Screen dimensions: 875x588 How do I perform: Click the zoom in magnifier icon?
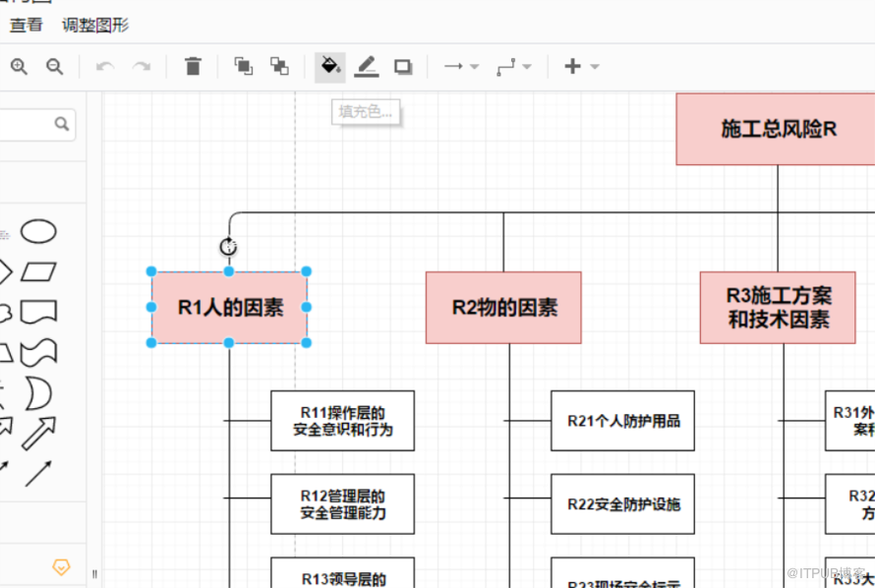(x=19, y=67)
